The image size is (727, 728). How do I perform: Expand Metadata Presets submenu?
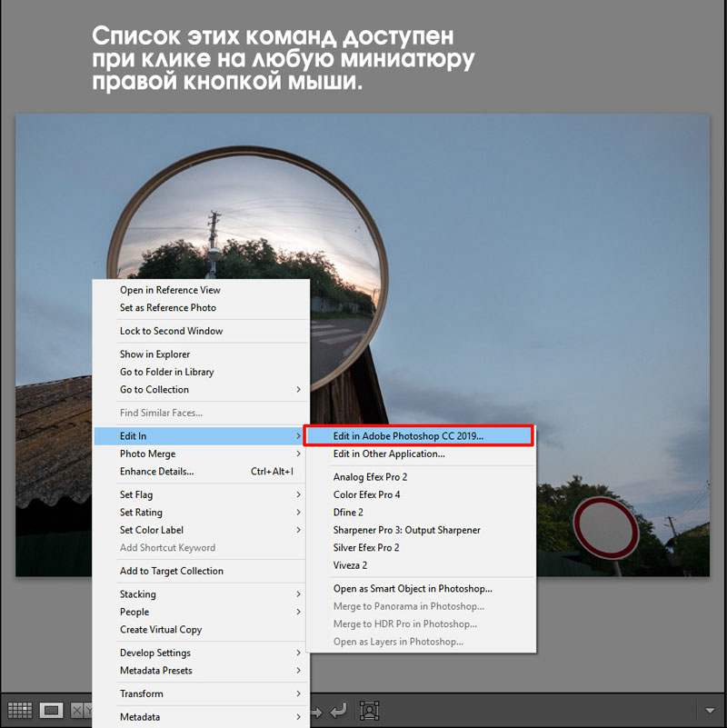pyautogui.click(x=202, y=670)
